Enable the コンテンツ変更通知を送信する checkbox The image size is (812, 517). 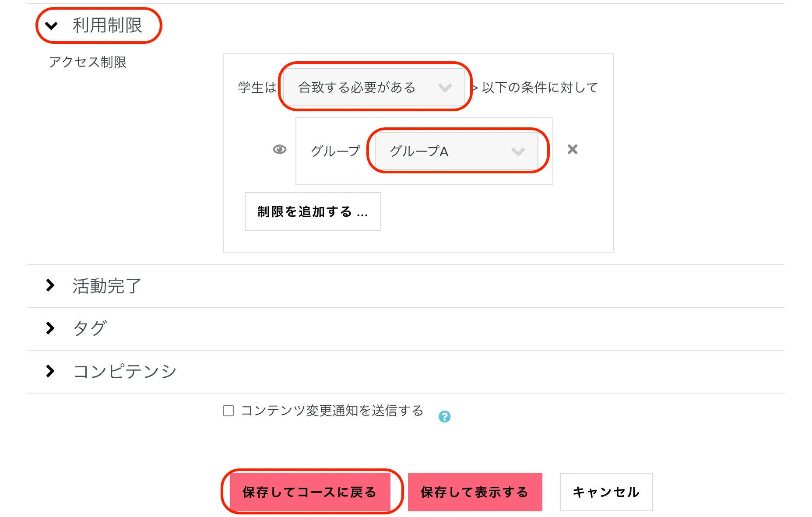pos(228,411)
